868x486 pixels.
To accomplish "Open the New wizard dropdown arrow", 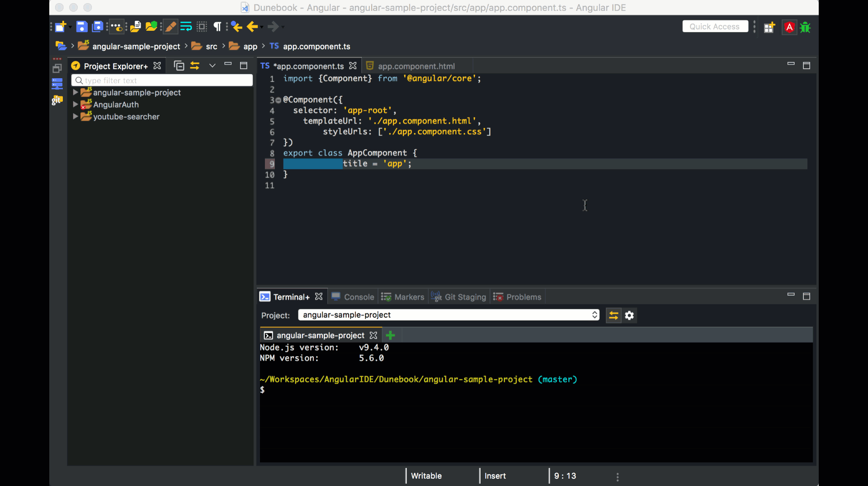I will point(70,27).
